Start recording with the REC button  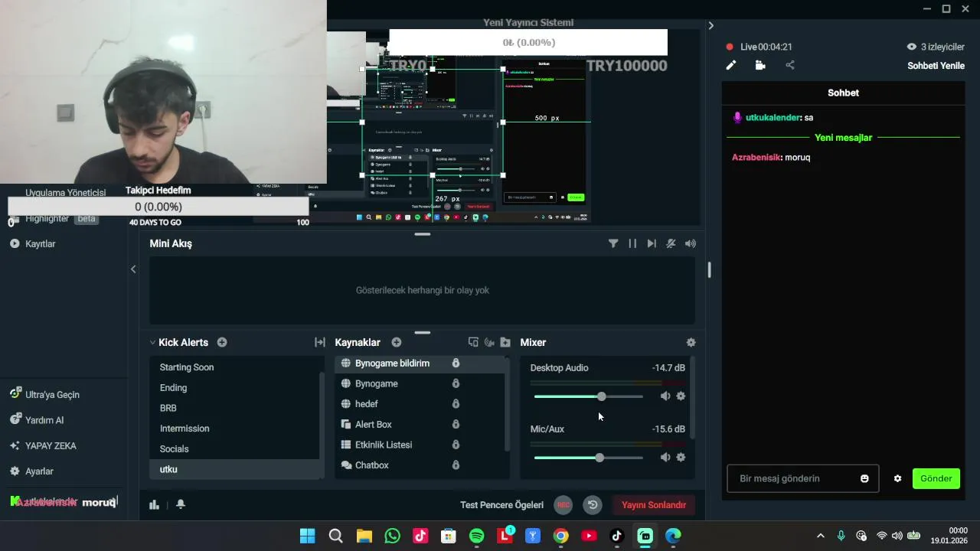563,504
